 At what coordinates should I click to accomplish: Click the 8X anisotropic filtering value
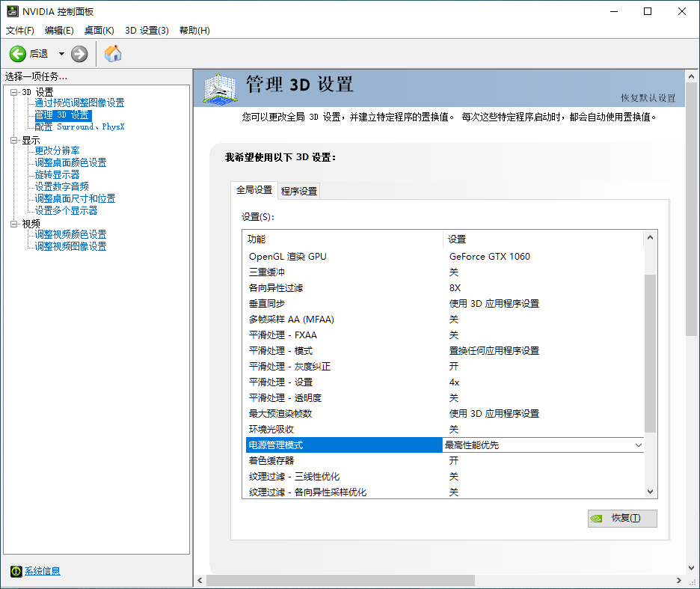point(455,288)
